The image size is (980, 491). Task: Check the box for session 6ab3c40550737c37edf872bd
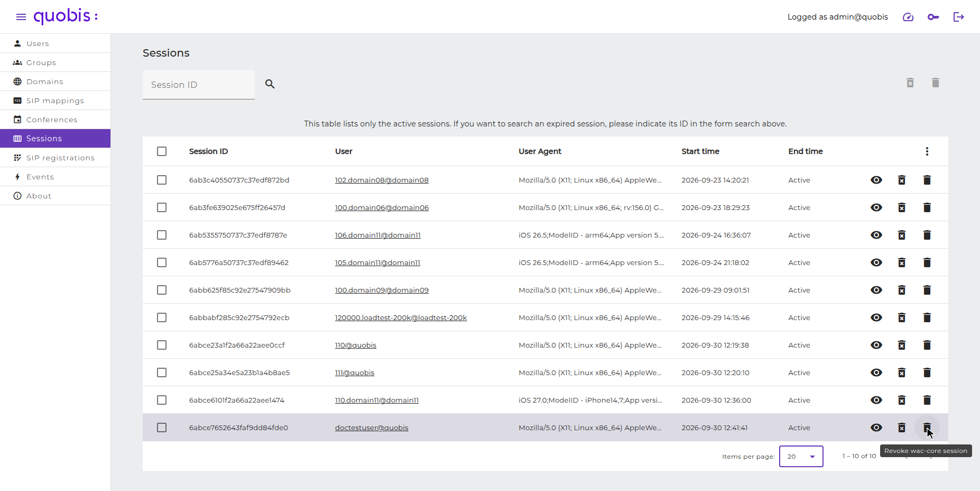162,180
